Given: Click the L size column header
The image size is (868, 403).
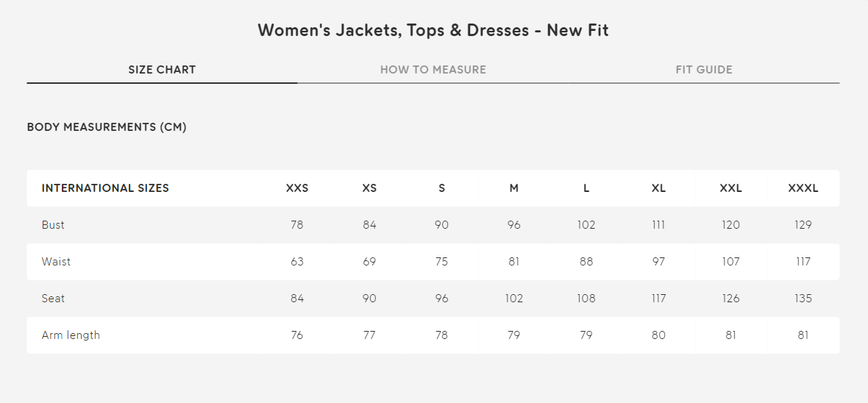Looking at the screenshot, I should 586,188.
